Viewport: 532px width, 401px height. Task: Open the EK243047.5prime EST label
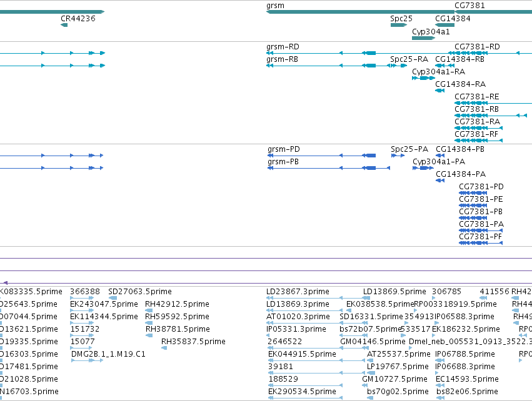click(104, 304)
